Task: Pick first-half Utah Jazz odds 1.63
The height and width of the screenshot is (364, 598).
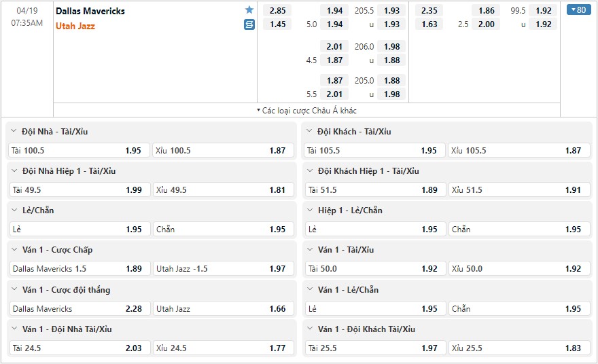Action: pyautogui.click(x=429, y=24)
